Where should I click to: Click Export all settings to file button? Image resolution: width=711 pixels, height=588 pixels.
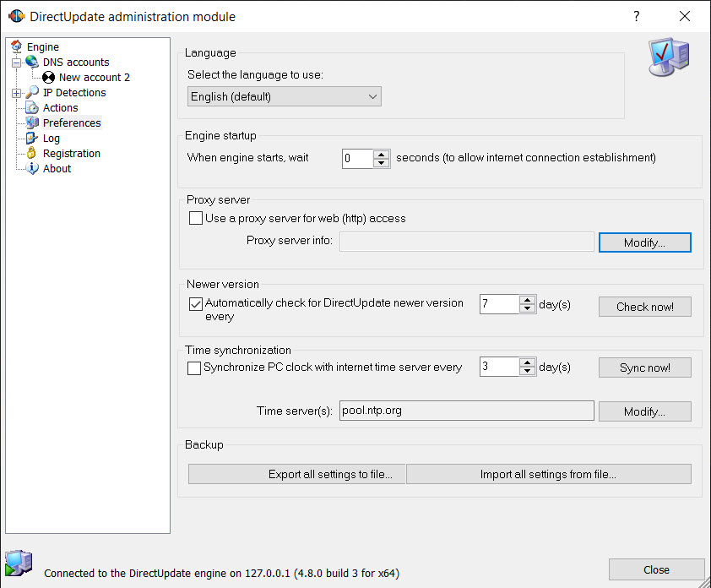pos(297,474)
